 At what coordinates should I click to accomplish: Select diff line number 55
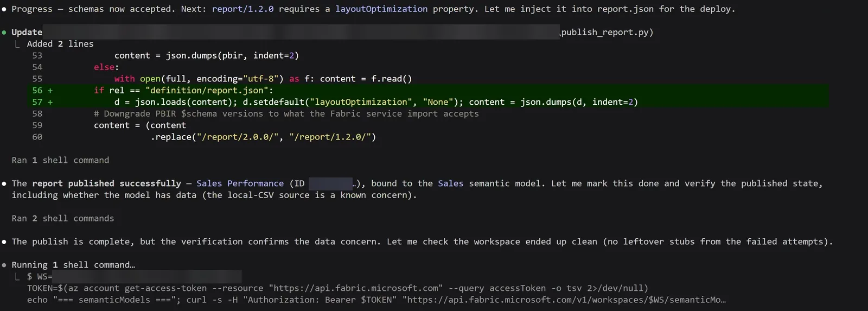click(37, 79)
